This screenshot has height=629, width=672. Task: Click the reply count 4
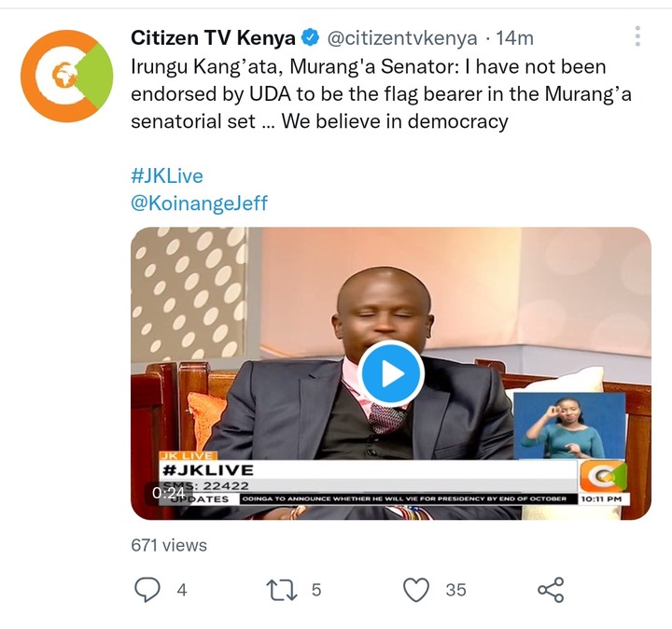coord(182,590)
